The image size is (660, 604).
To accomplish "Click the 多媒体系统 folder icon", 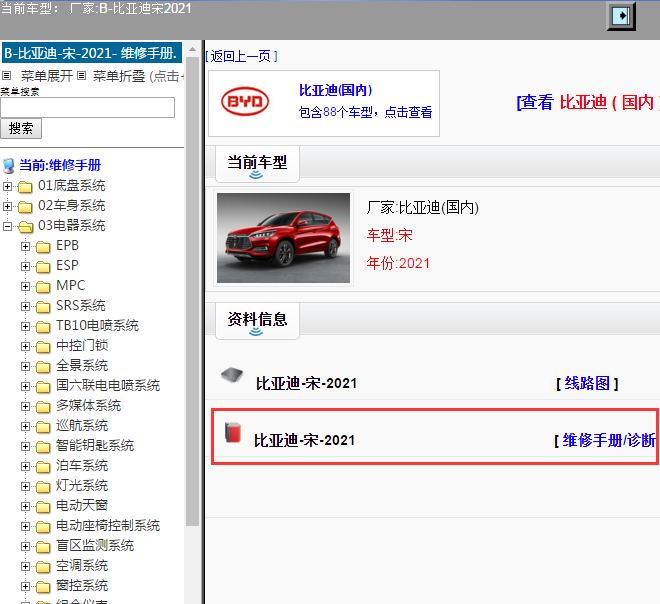I will [x=43, y=407].
